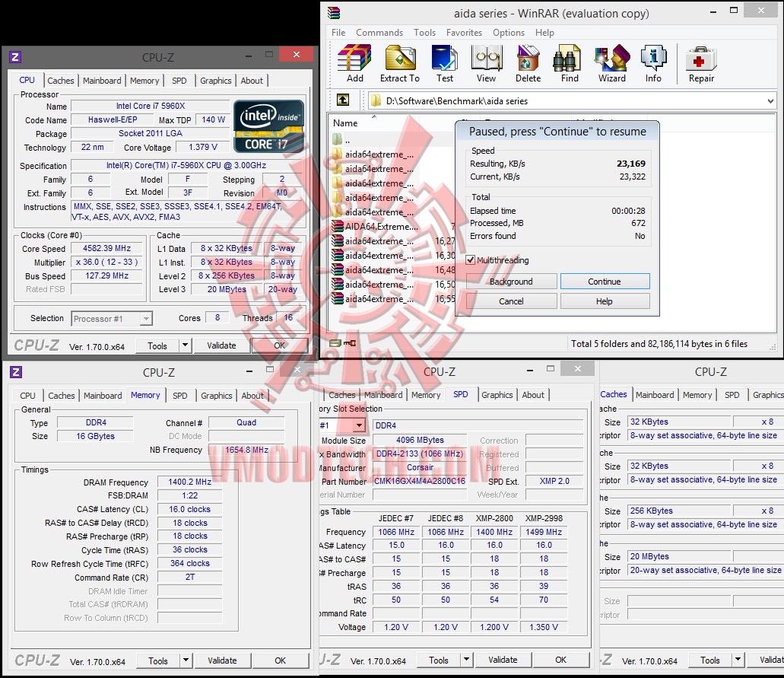Open Tools dropdown arrow in CPU-Z Memory window

point(186,660)
